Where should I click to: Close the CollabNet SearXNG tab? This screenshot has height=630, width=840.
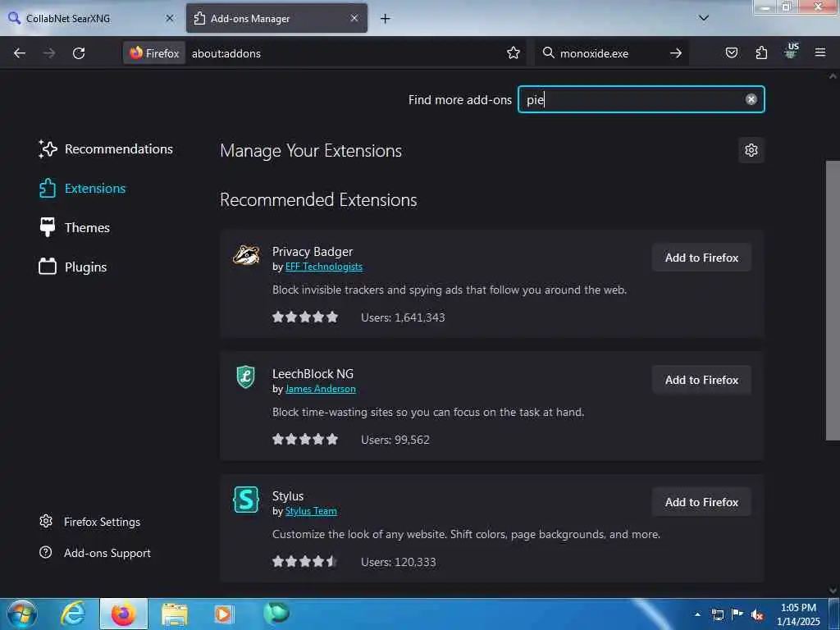click(170, 18)
